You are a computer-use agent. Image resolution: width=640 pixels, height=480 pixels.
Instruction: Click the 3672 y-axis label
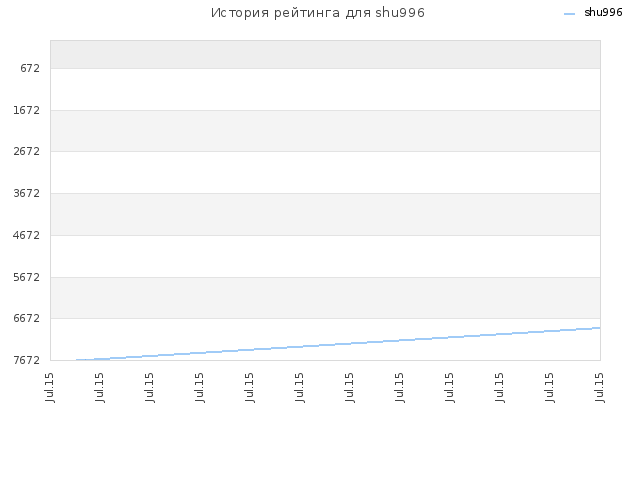(27, 193)
